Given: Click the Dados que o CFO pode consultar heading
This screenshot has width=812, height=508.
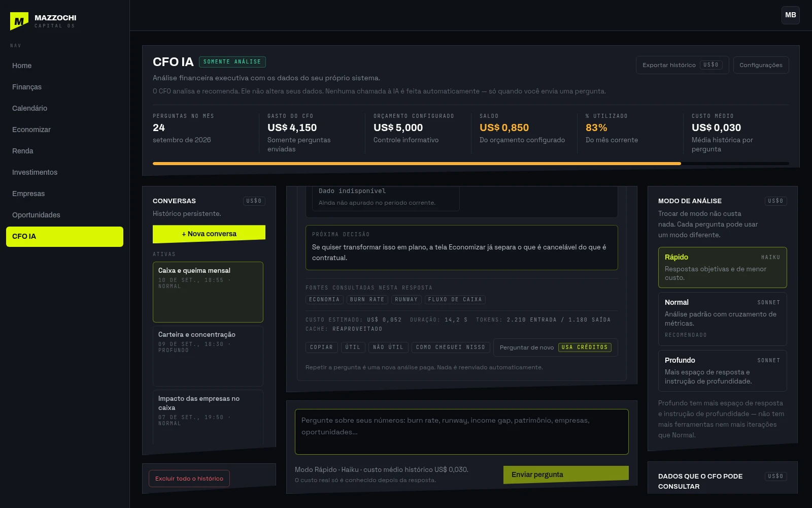Looking at the screenshot, I should tap(700, 481).
